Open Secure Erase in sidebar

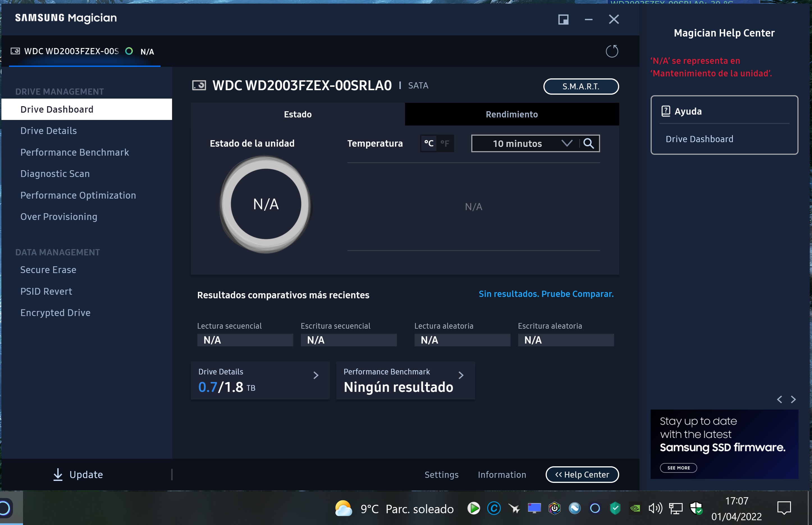[48, 270]
